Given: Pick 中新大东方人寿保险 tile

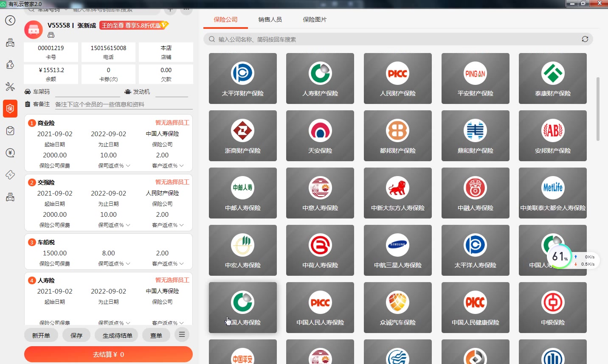Looking at the screenshot, I should point(398,193).
